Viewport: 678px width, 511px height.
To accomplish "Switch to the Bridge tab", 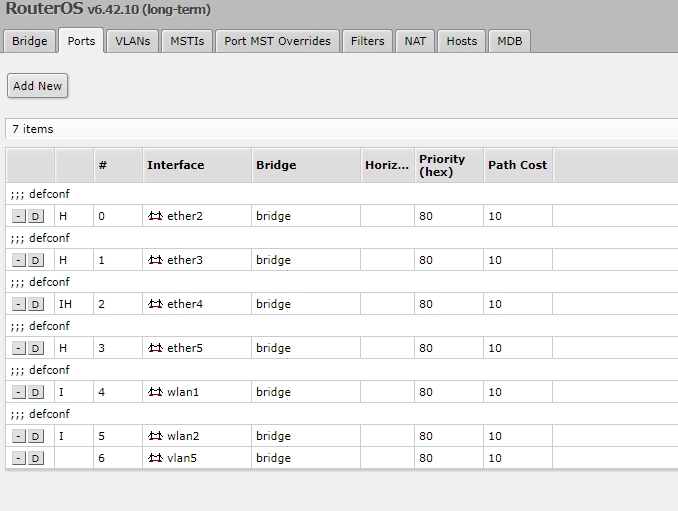I will 29,41.
